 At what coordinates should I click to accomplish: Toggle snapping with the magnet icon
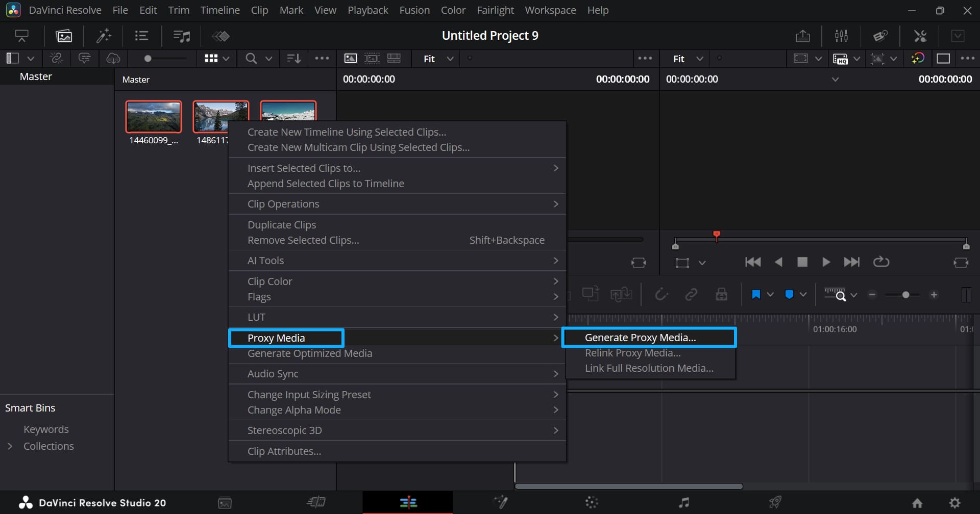[x=661, y=294]
